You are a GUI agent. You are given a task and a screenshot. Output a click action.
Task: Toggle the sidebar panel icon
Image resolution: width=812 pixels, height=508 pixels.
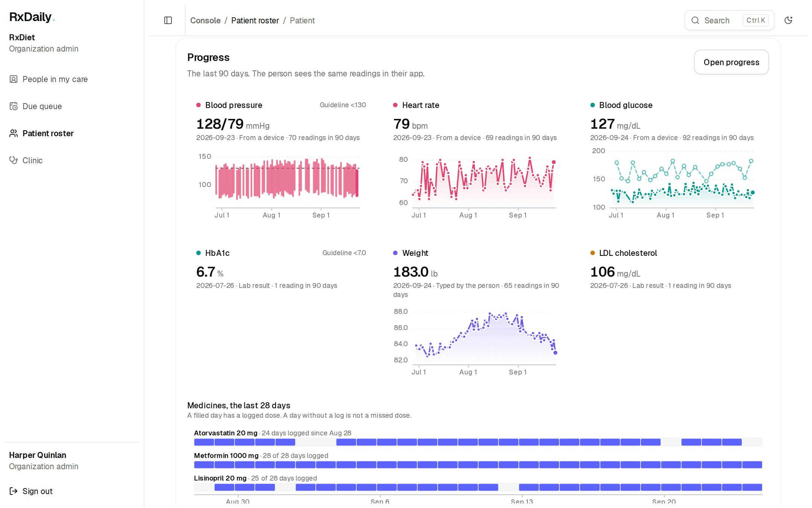168,20
